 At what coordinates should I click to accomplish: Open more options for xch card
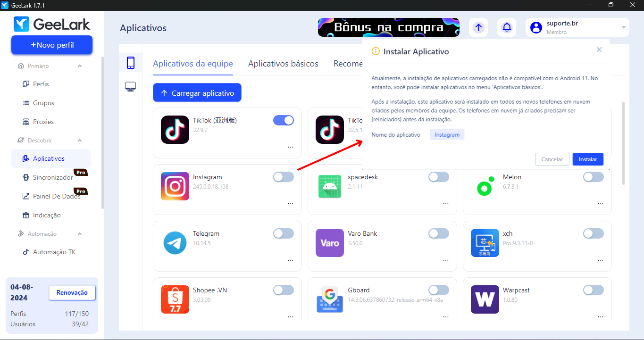point(601,260)
